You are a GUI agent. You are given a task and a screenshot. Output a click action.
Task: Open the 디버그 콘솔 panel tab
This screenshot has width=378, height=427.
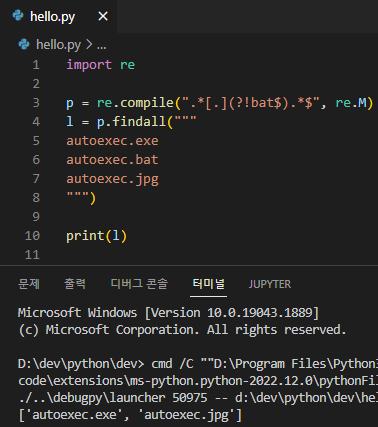tap(139, 284)
